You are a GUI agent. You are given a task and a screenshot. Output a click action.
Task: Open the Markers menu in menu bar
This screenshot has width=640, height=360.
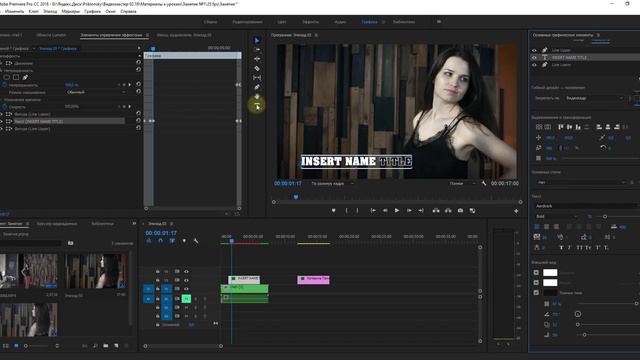coord(71,11)
